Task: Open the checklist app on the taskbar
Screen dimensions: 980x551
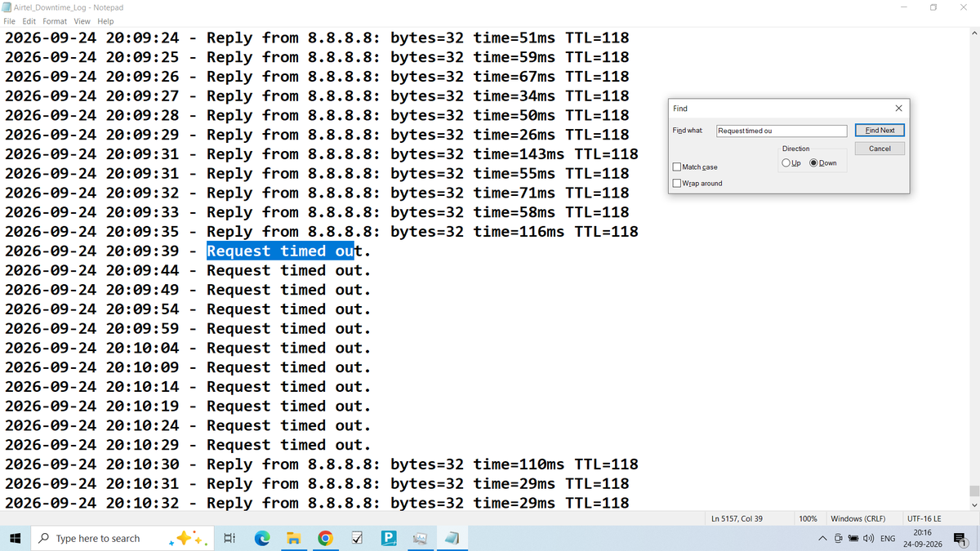Action: tap(357, 539)
